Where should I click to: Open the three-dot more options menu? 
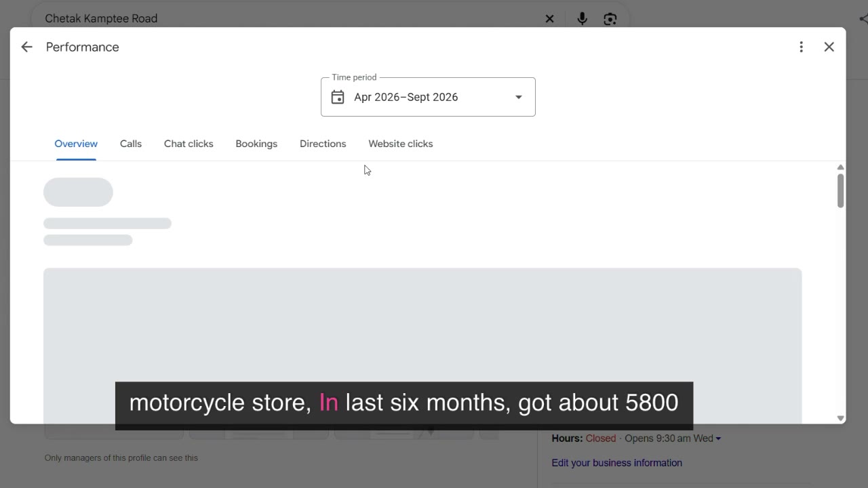pyautogui.click(x=801, y=47)
